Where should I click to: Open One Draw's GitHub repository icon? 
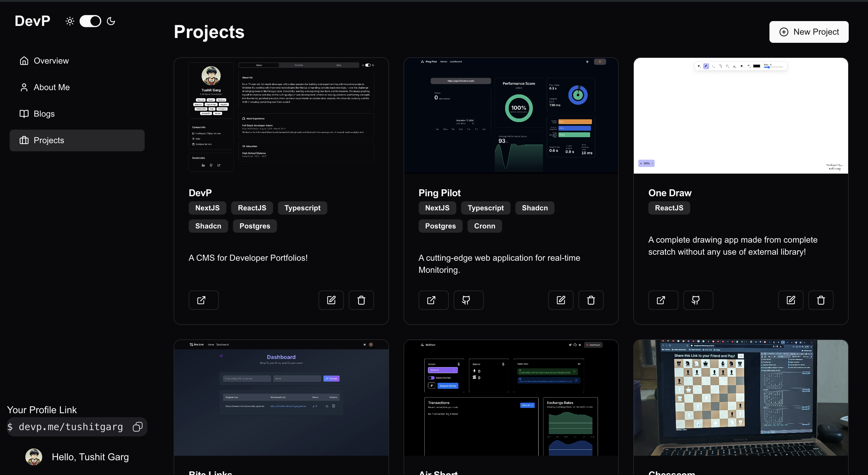pos(698,300)
